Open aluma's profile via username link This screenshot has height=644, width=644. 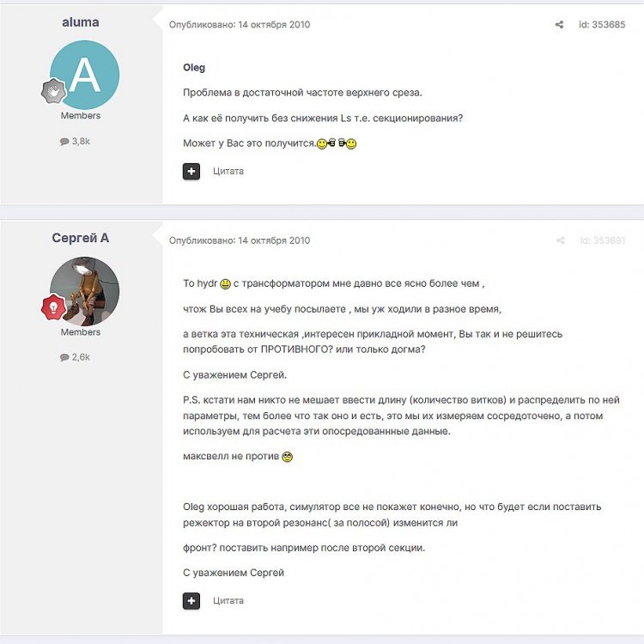tap(81, 22)
